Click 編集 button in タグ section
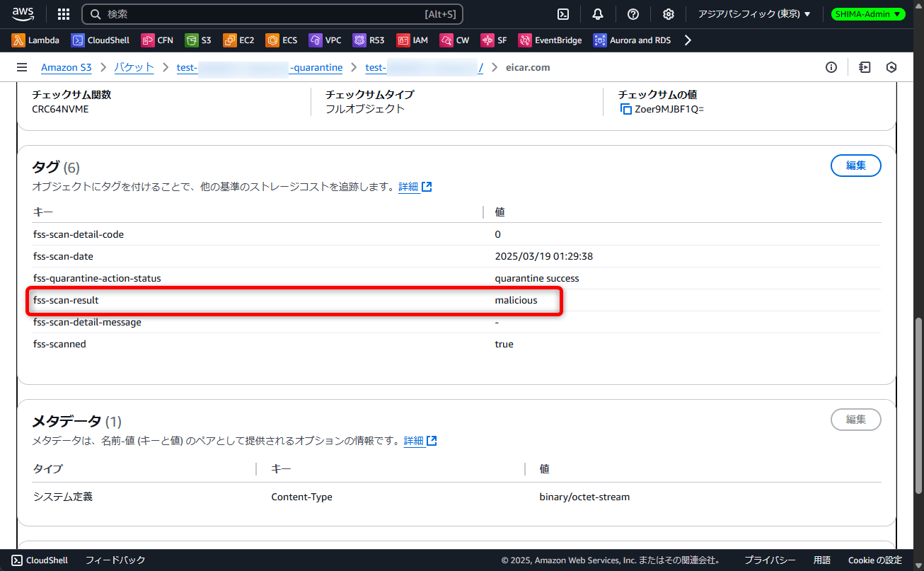The image size is (924, 571). pos(856,166)
